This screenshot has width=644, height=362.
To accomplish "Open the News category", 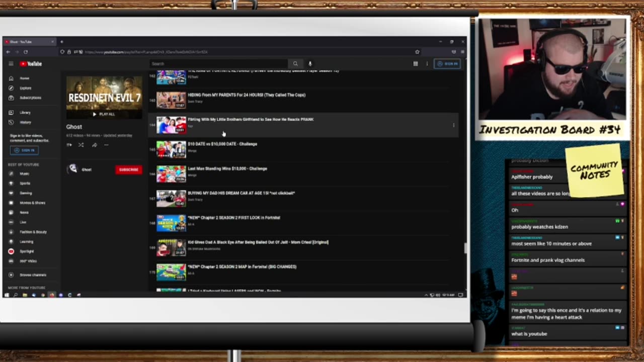I will pyautogui.click(x=24, y=213).
